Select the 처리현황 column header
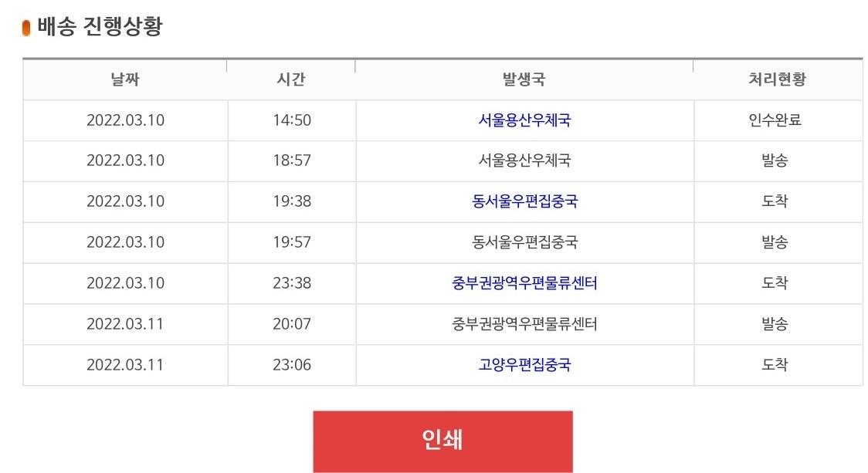 pos(777,79)
